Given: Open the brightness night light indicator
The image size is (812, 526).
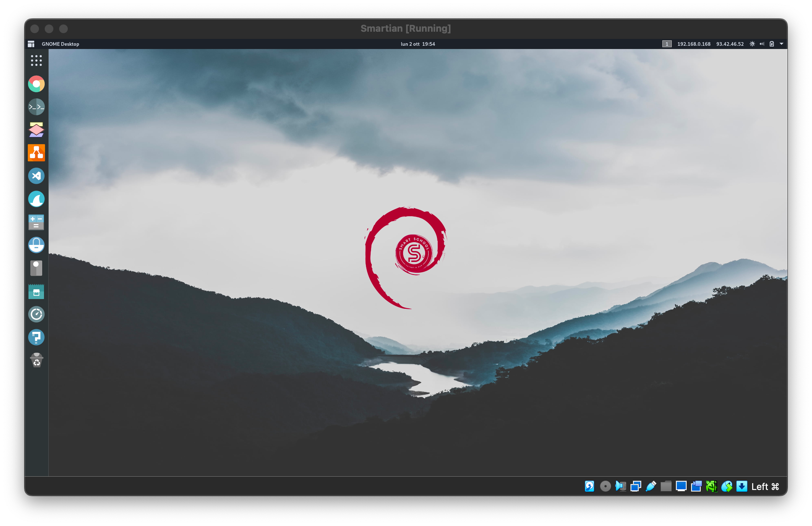Looking at the screenshot, I should pos(752,44).
